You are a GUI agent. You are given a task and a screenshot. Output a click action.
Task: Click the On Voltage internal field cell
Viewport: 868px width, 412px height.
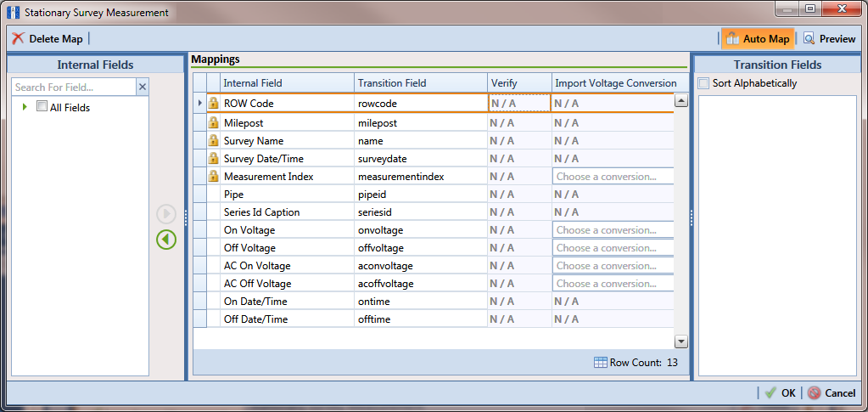click(x=287, y=229)
